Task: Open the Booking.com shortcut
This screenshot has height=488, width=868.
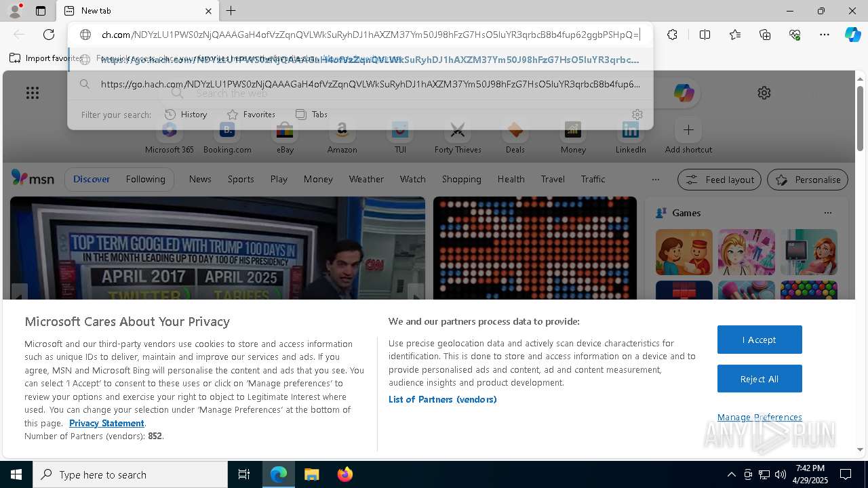Action: click(x=227, y=138)
